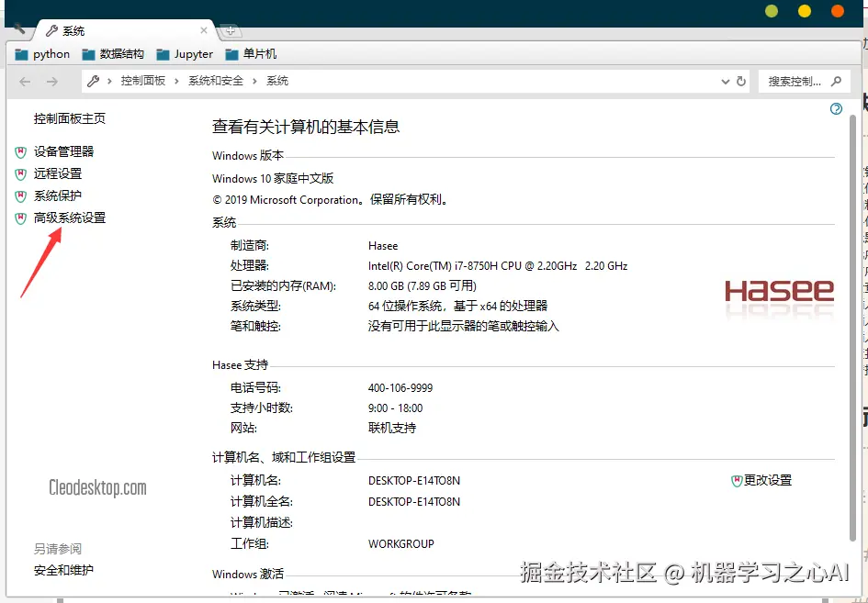
Task: Select the text Windows 10 家庭中文版
Action: click(273, 179)
